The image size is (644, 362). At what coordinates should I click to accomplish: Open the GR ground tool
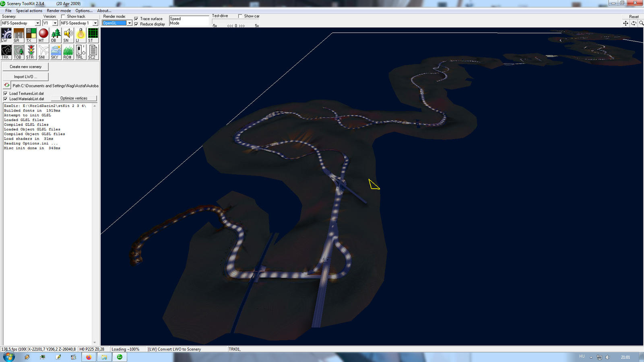19,35
